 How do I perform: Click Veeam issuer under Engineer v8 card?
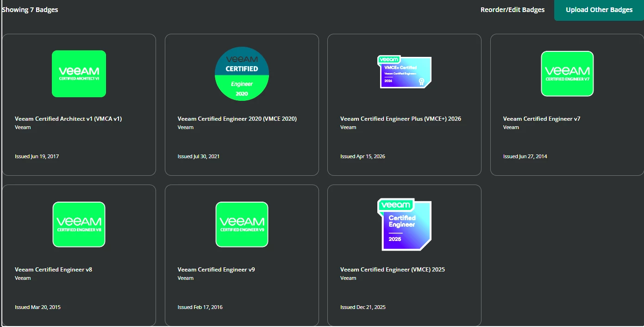(23, 278)
